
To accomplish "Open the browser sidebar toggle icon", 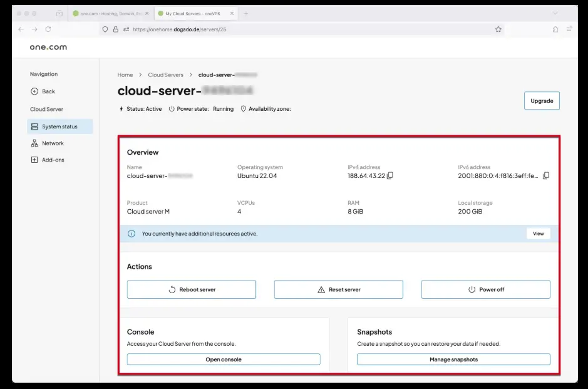I will [x=59, y=14].
